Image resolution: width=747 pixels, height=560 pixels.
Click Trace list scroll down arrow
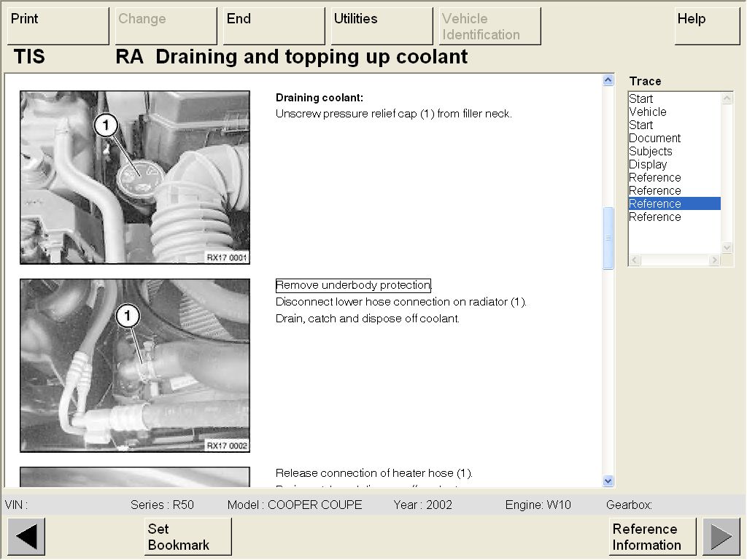(x=727, y=247)
